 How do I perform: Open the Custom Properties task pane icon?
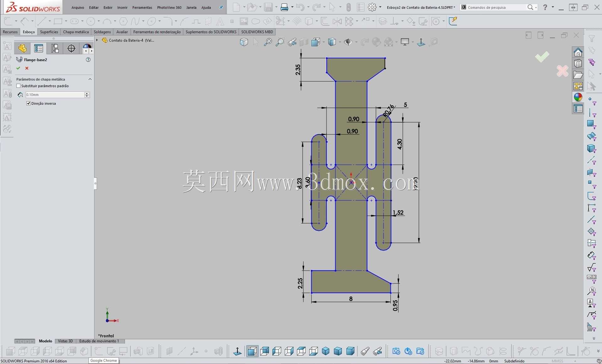(578, 109)
